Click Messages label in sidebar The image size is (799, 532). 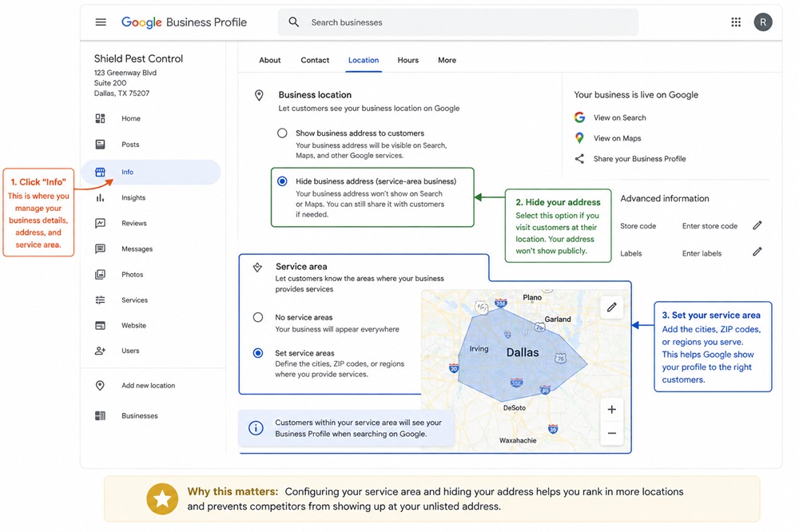[137, 249]
